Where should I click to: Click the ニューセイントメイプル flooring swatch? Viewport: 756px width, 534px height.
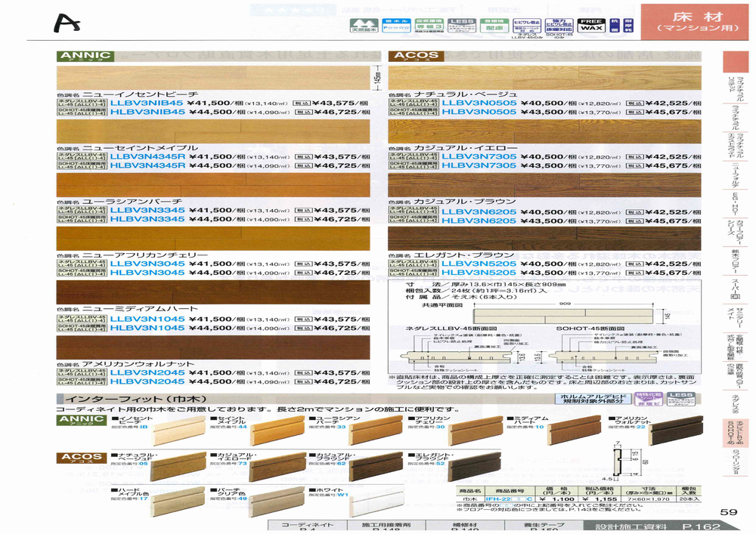pos(213,131)
